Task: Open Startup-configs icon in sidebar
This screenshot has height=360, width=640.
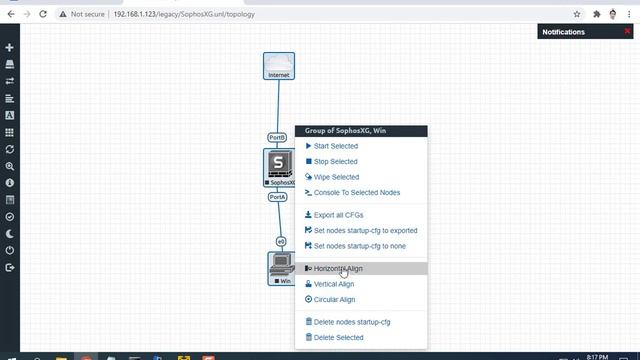Action: (x=9, y=98)
